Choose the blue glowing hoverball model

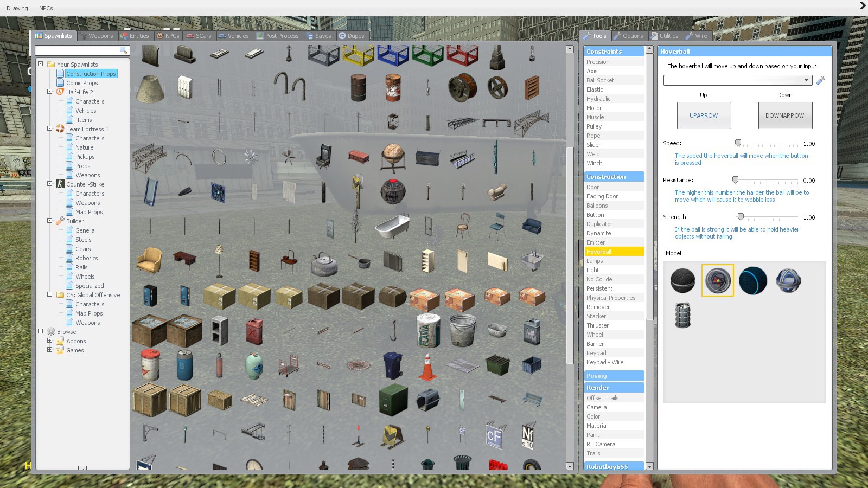coord(752,280)
